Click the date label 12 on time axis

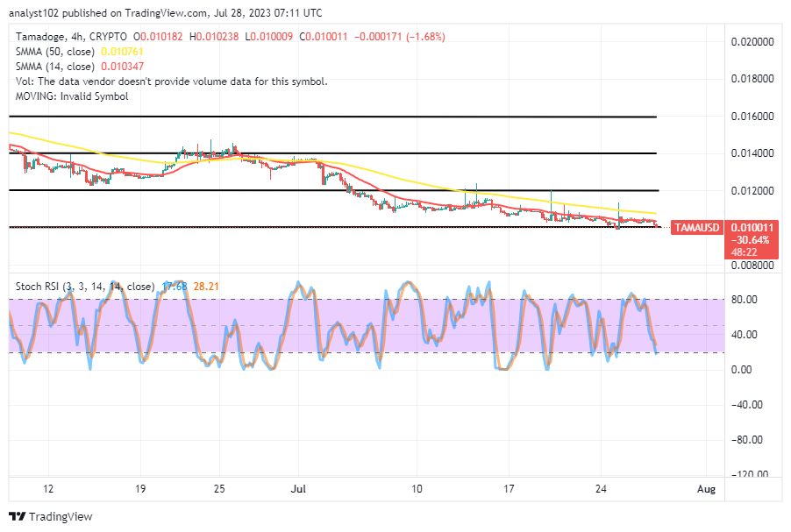pos(48,489)
